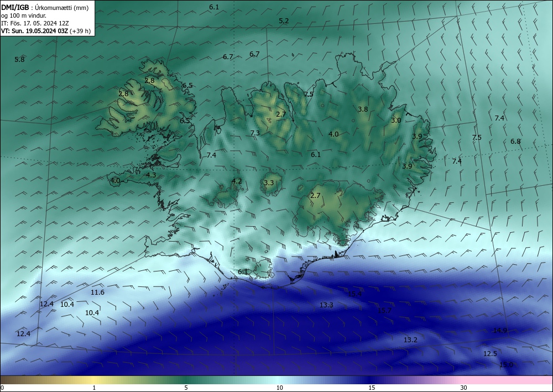Click the 14.9 value in the southeast
The height and width of the screenshot is (392, 553).
[500, 330]
